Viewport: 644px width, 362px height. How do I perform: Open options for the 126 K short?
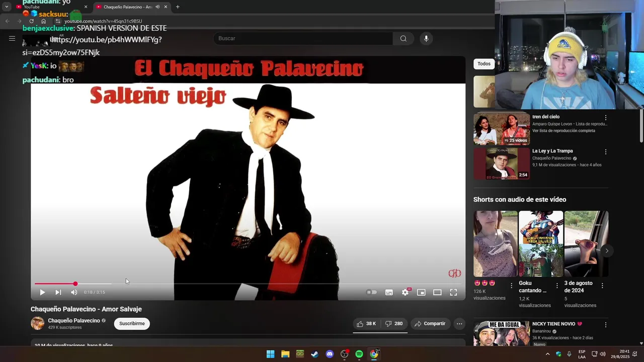(x=512, y=286)
